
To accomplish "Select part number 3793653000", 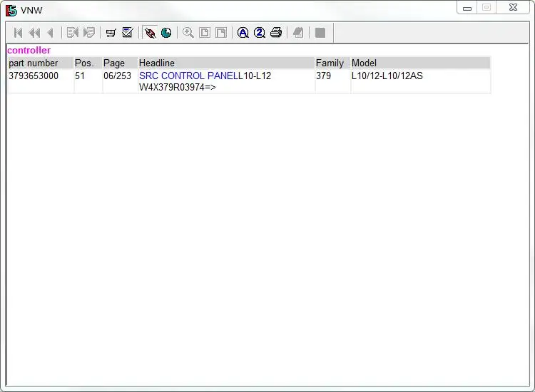I will [34, 76].
